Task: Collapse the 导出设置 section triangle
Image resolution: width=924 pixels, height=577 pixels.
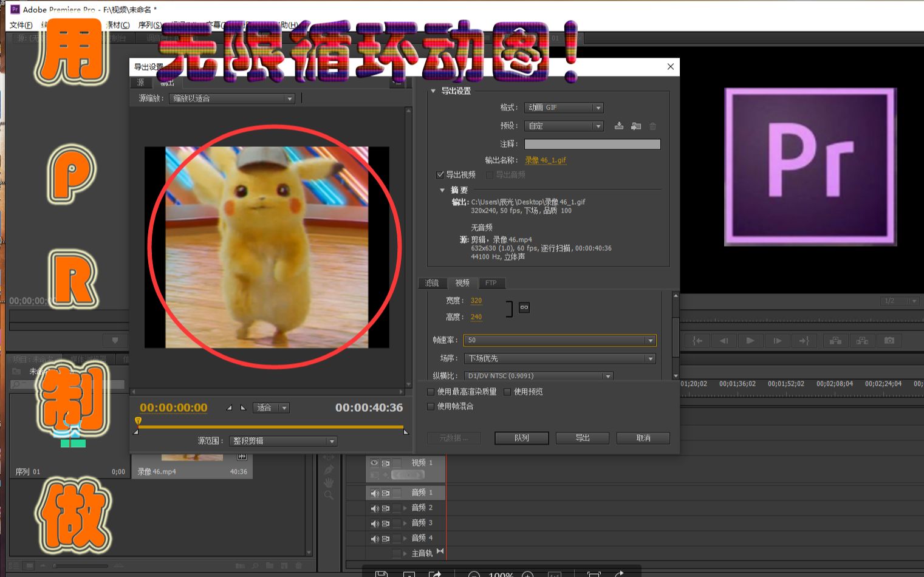Action: pos(433,91)
